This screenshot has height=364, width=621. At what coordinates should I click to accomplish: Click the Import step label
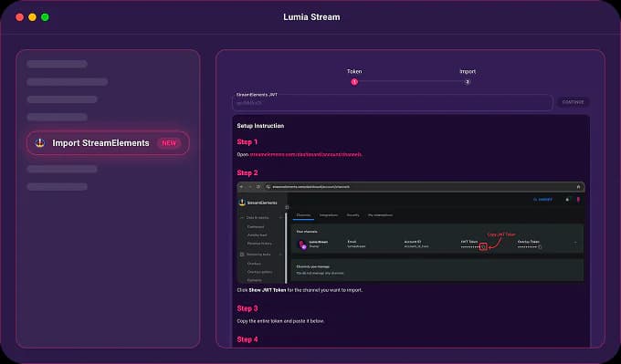pyautogui.click(x=468, y=71)
